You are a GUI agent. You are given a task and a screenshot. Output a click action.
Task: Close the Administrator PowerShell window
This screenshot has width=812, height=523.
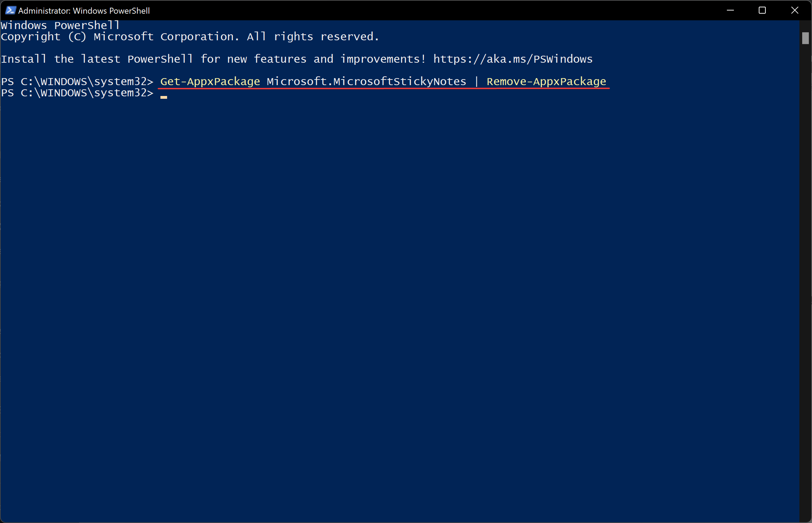point(794,10)
